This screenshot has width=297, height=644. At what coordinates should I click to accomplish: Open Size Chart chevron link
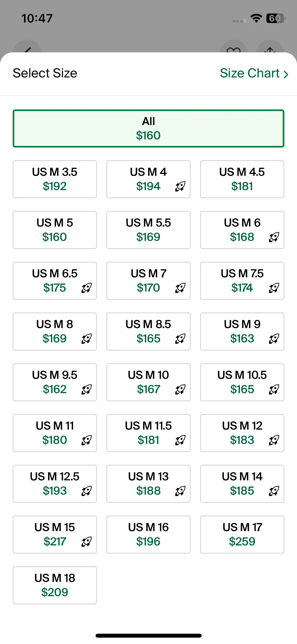(254, 73)
